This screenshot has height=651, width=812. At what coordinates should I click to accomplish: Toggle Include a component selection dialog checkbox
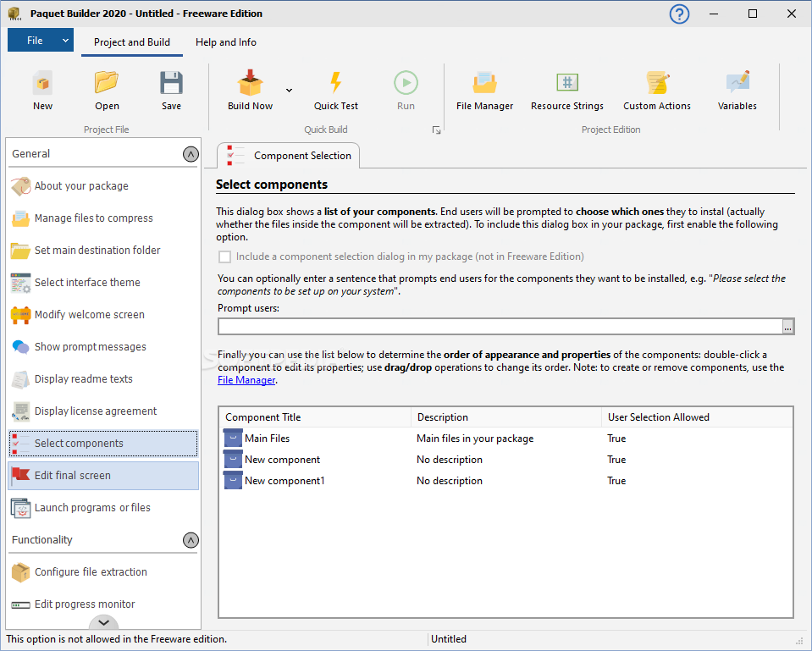(224, 257)
